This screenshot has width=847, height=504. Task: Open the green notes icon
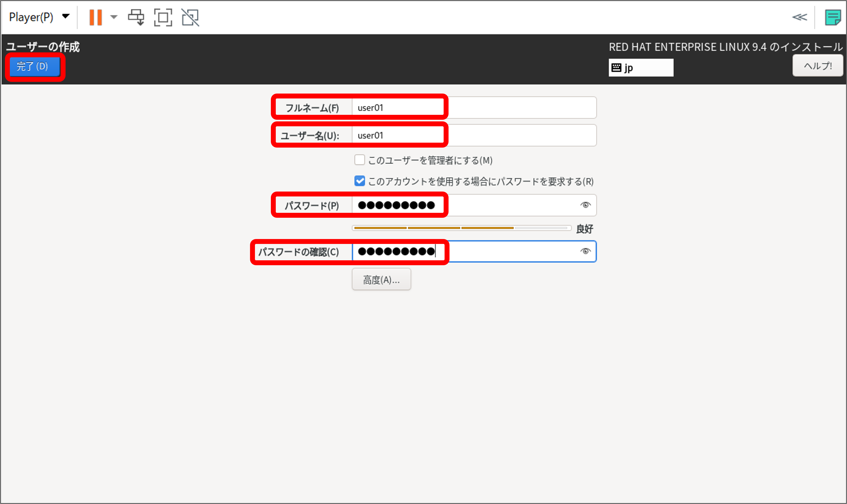(x=832, y=17)
